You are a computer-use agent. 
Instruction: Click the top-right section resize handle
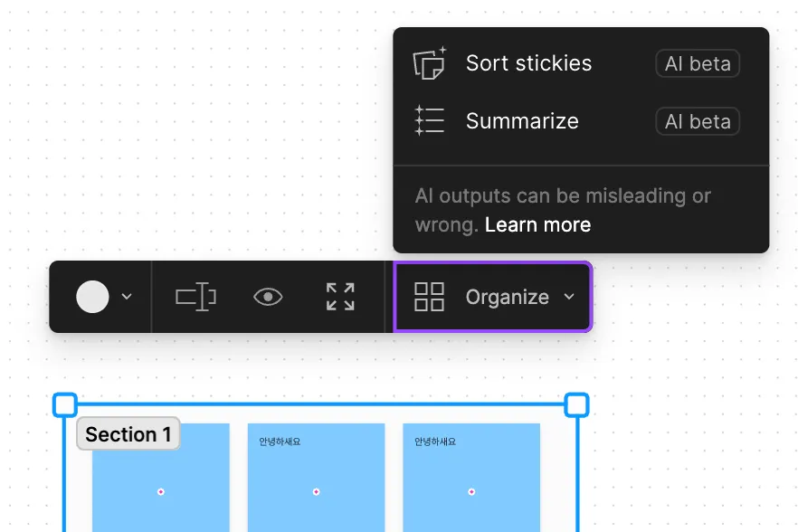pyautogui.click(x=577, y=404)
